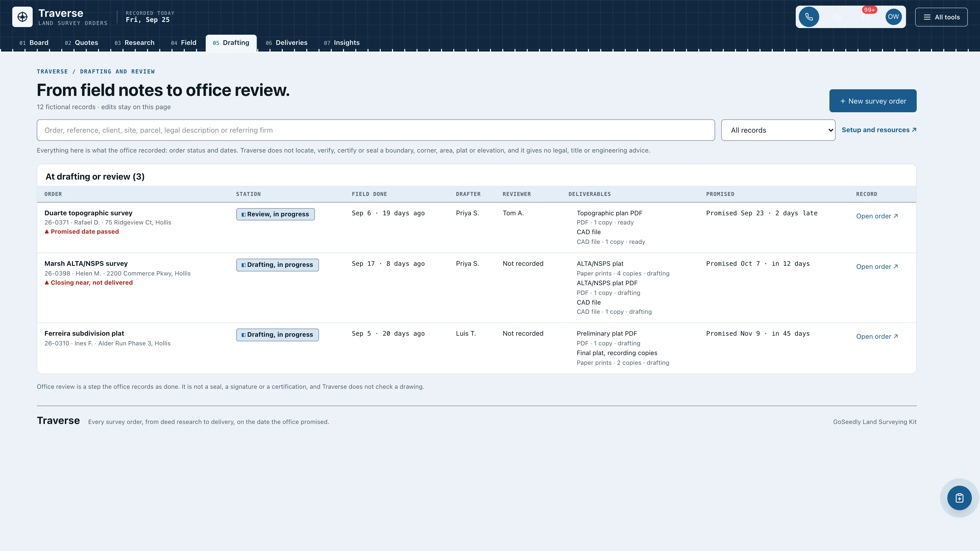Click the Duarte topographic survey title
Viewport: 980px width, 551px height.
click(88, 213)
